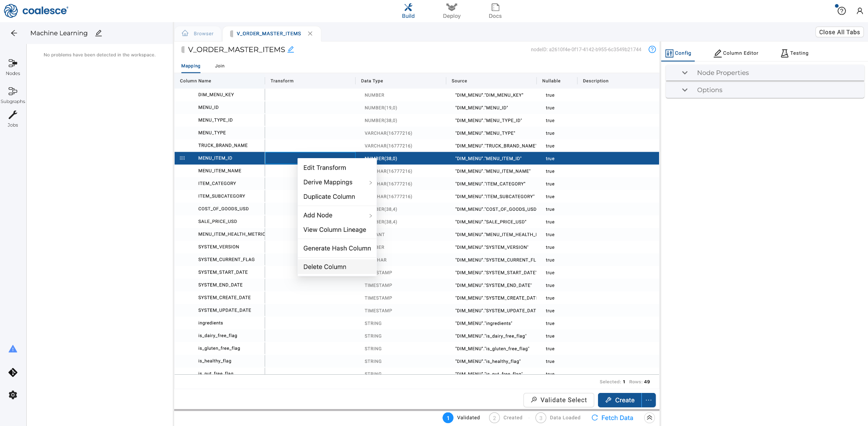This screenshot has width=868, height=426.
Task: Select the TRUCK_BRAND_NAME column row
Action: (417, 146)
